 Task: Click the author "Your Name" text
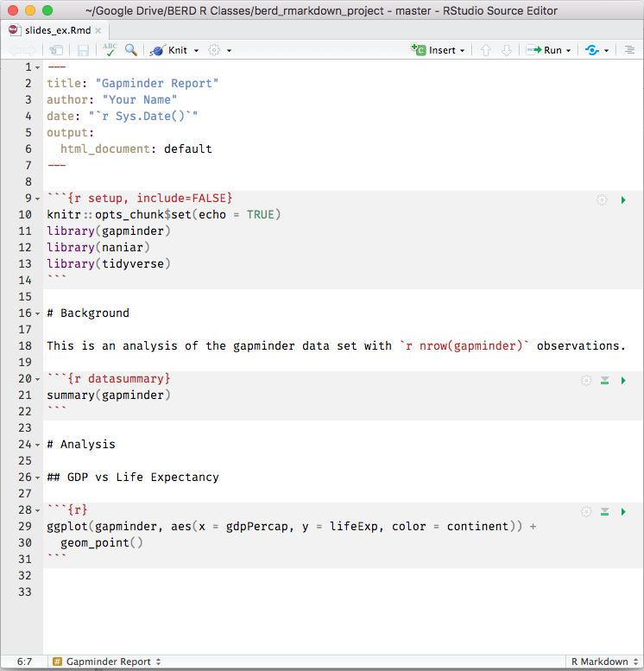(x=140, y=99)
